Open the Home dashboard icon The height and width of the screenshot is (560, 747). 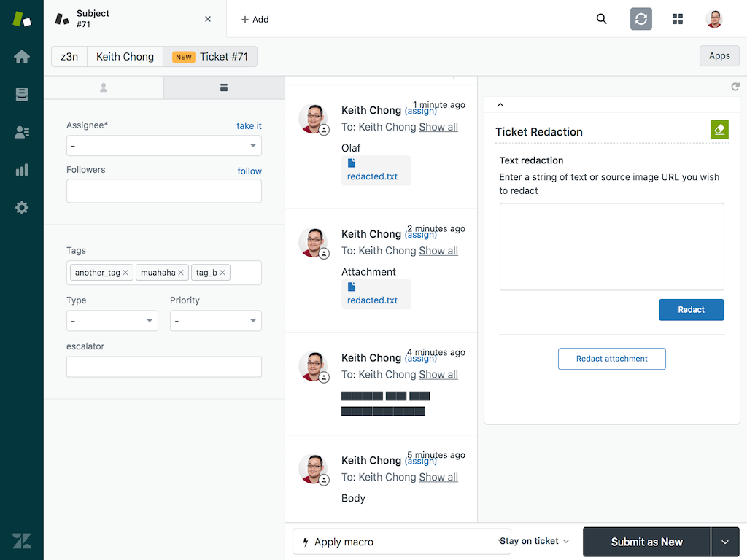pyautogui.click(x=22, y=57)
